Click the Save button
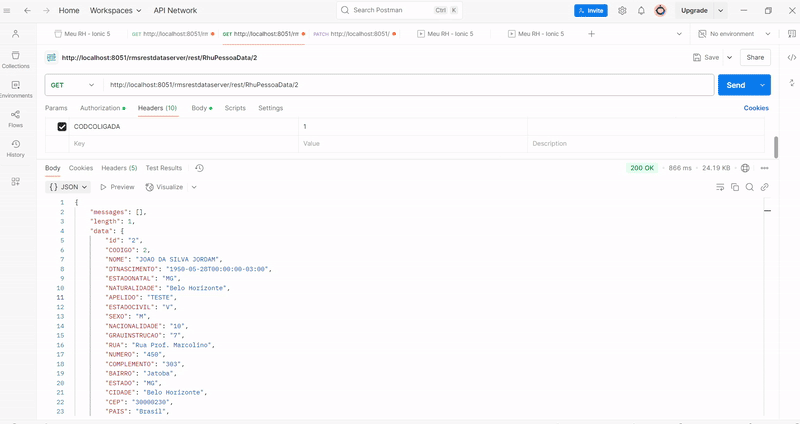Screen dimensions: 800x424 click(x=706, y=58)
